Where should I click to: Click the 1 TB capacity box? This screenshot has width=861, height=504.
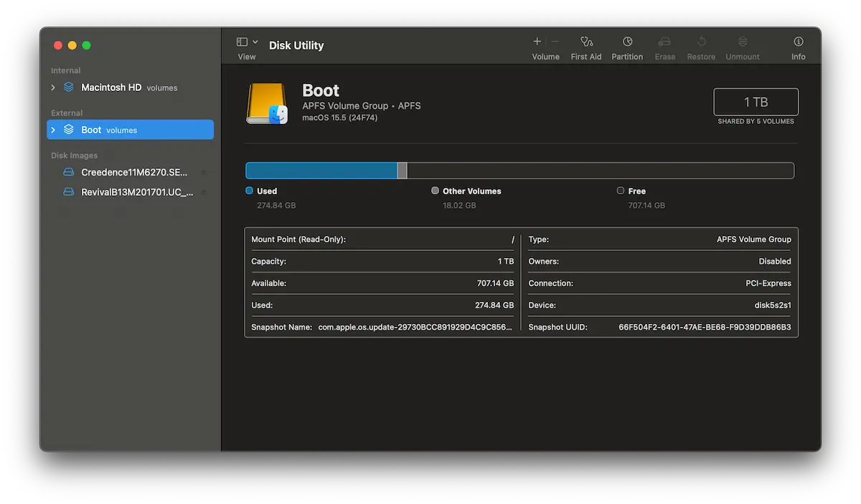click(756, 102)
